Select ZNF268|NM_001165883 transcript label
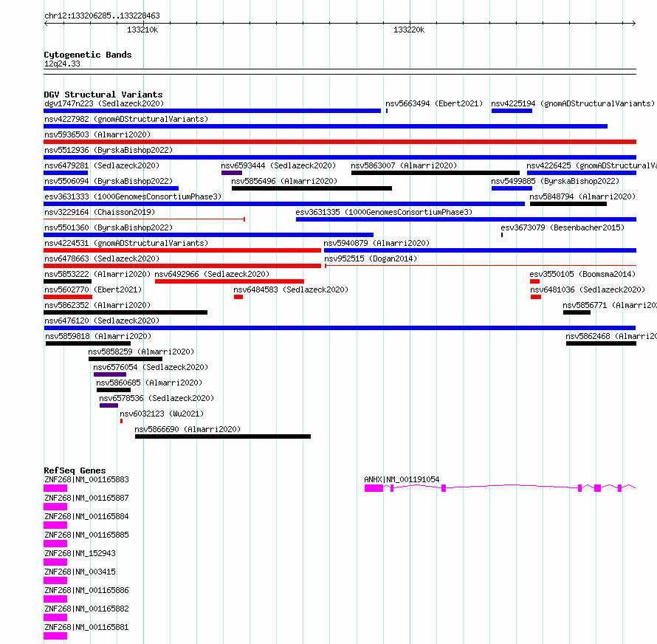The height and width of the screenshot is (644, 657). point(86,479)
